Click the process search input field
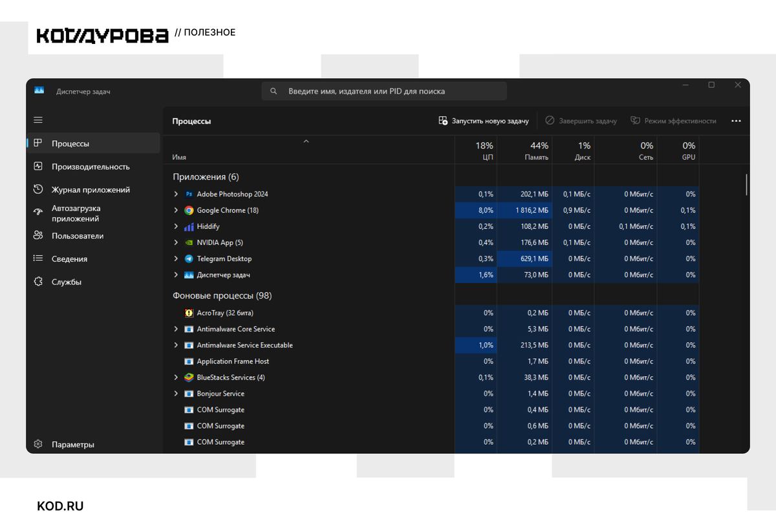 pyautogui.click(x=384, y=91)
